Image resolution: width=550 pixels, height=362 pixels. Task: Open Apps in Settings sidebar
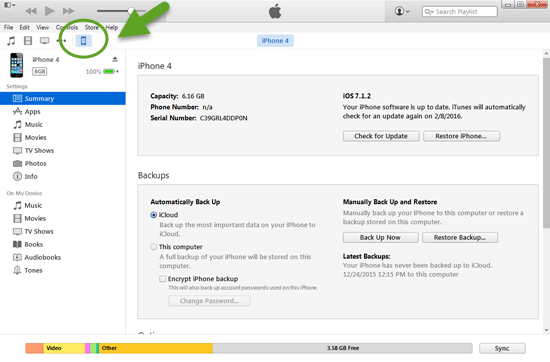pos(63,112)
